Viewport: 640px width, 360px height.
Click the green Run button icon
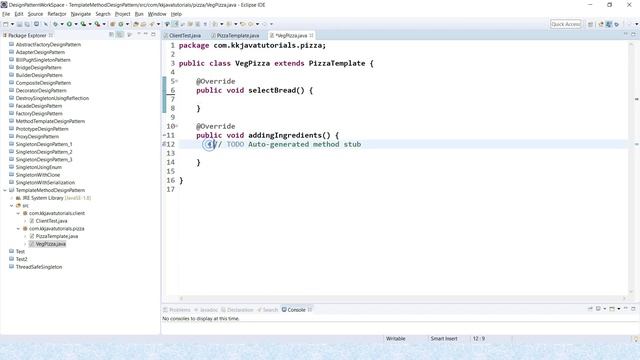69,24
